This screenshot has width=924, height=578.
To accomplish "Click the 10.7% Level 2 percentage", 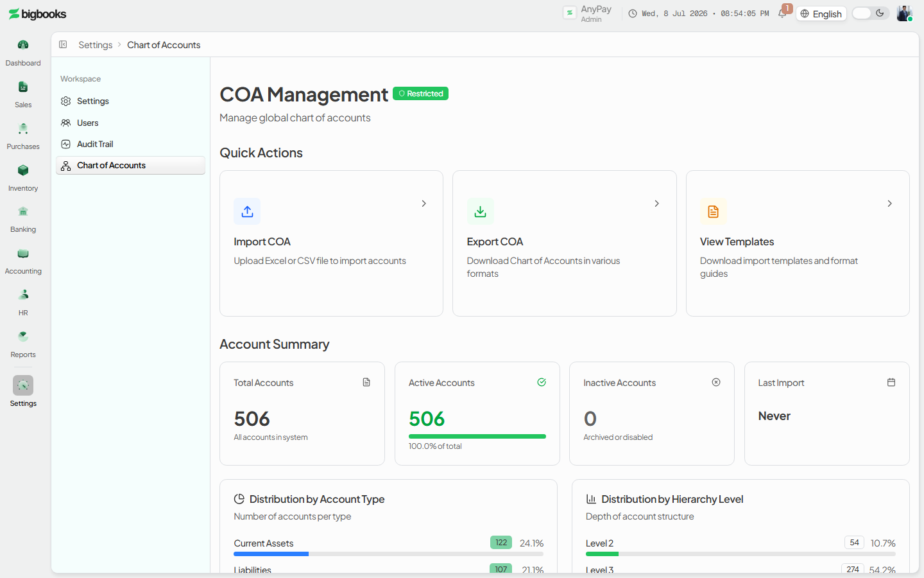I will point(883,543).
